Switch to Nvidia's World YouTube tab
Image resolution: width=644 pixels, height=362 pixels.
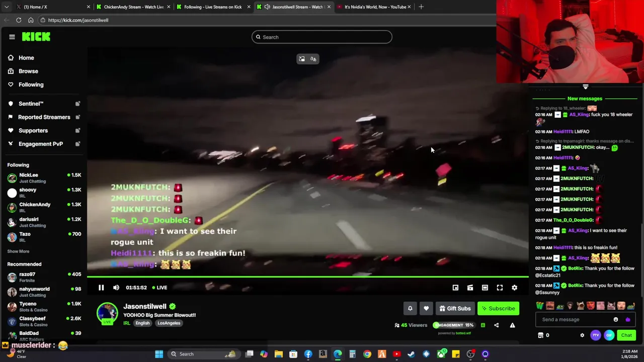tap(375, 7)
